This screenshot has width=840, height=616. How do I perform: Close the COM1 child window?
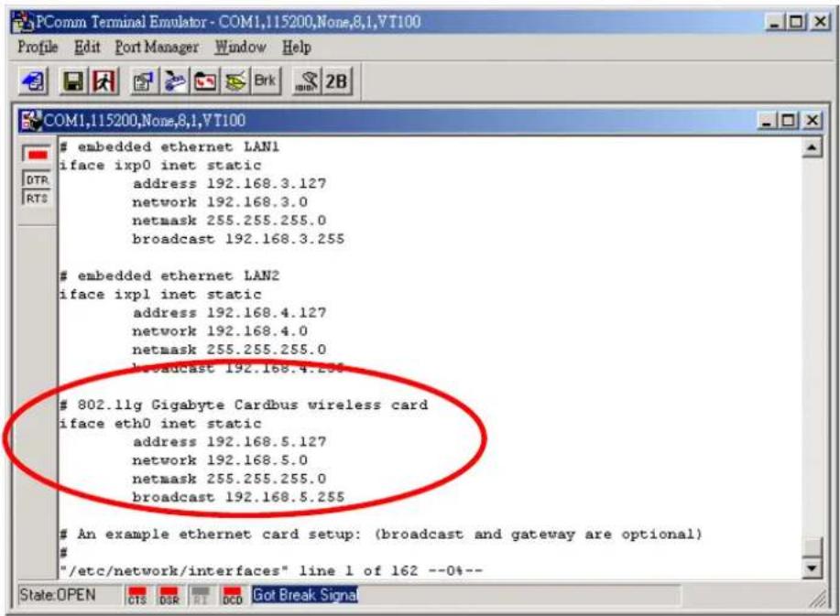[812, 121]
